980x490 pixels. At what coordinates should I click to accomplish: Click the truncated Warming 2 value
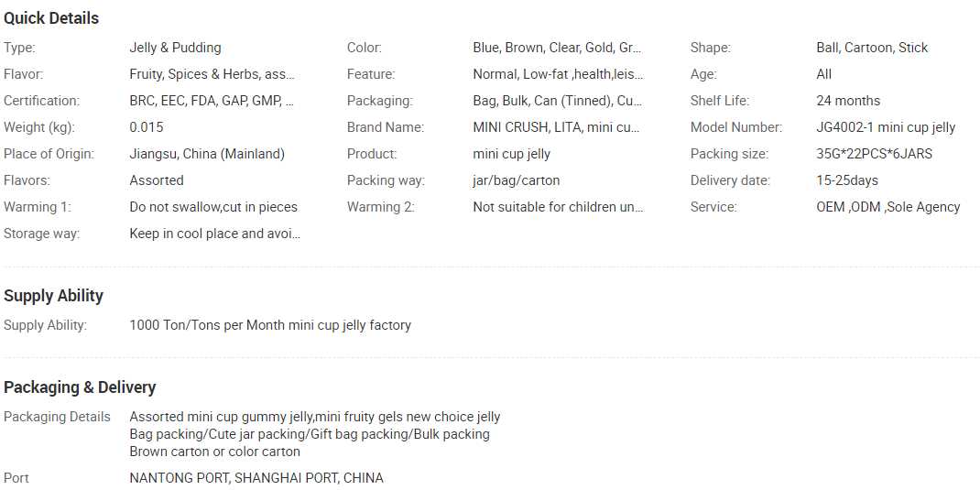pyautogui.click(x=558, y=207)
